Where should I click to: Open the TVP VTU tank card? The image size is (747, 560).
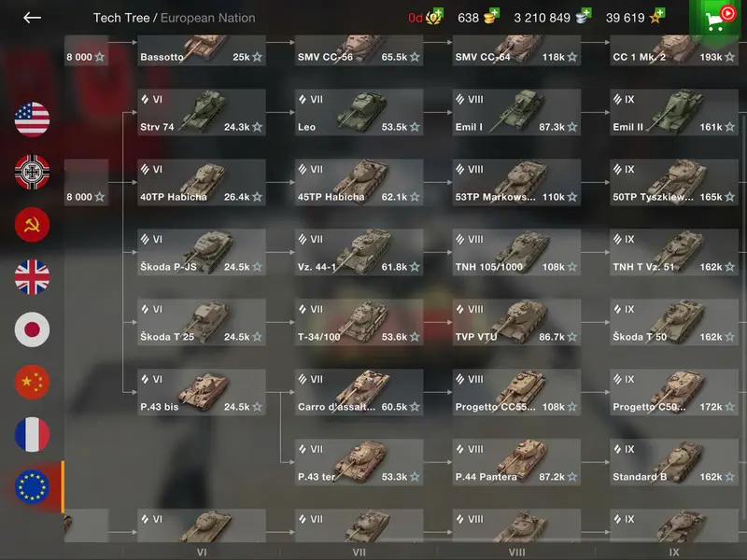click(x=516, y=322)
